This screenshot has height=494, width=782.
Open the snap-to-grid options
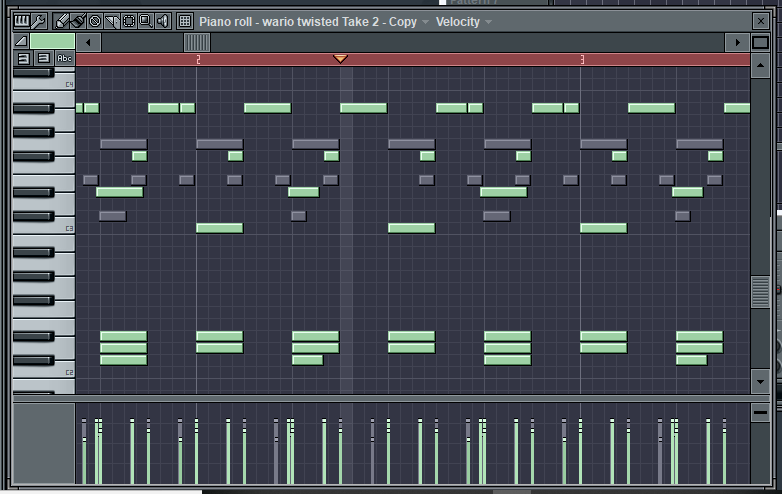point(185,21)
